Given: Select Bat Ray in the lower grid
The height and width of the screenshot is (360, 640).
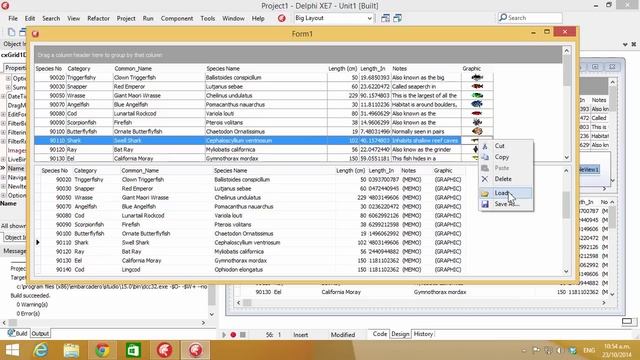Looking at the screenshot, I should click(131, 252).
